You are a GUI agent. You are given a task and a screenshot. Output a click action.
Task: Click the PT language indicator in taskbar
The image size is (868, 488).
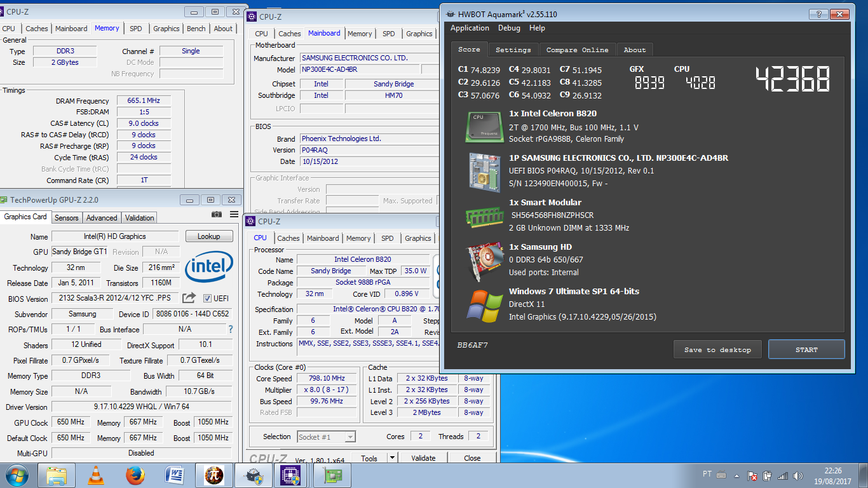707,475
